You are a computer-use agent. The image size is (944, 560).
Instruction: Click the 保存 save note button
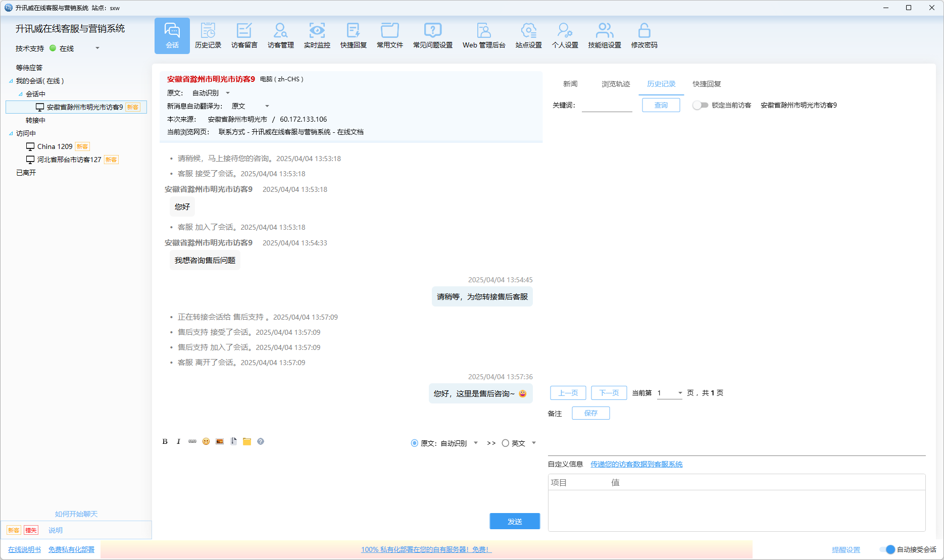point(591,413)
